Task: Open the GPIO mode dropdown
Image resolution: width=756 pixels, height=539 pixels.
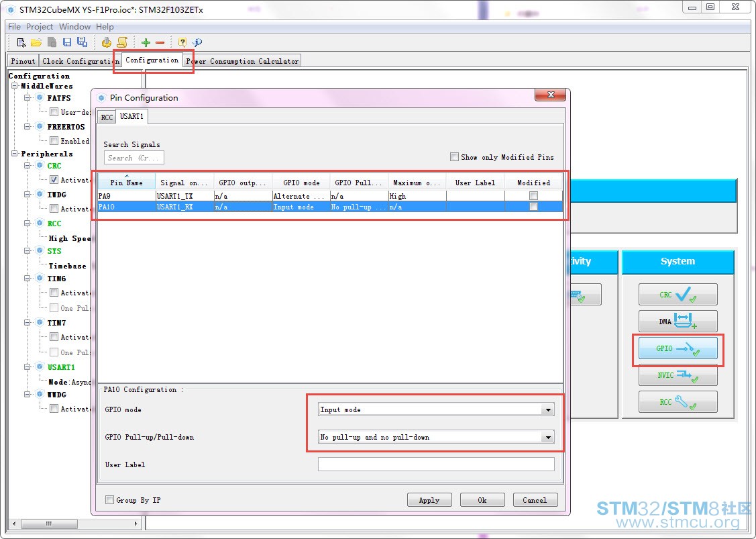Action: pos(547,409)
